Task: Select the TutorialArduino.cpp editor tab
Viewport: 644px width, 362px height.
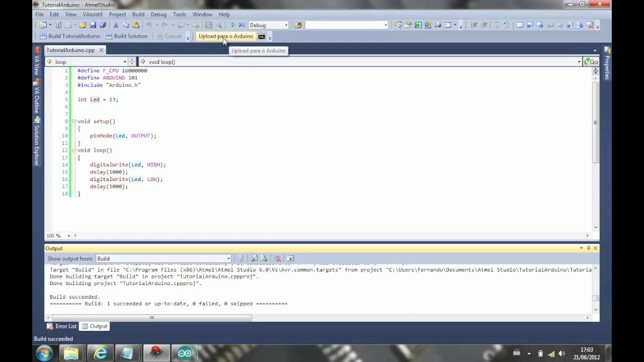Action: 70,50
